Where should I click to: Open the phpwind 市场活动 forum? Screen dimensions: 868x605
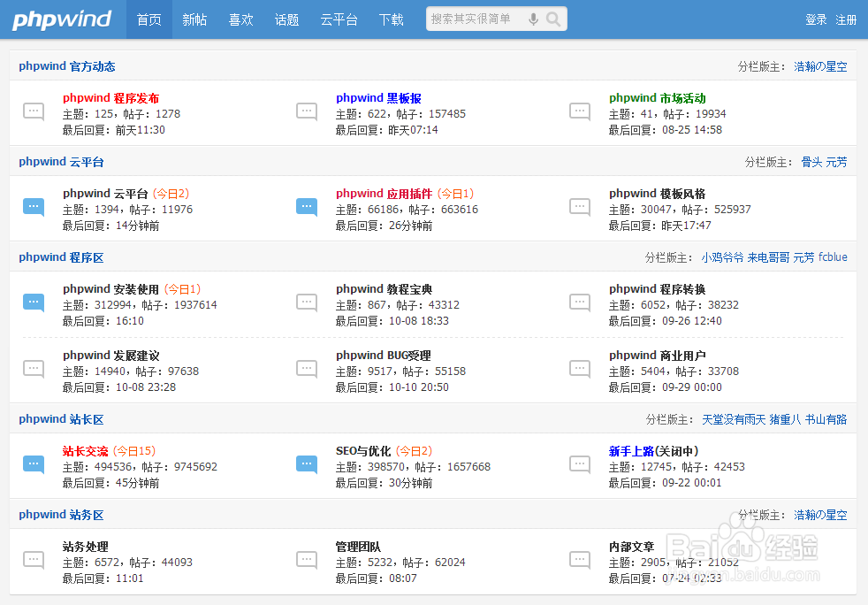click(658, 98)
